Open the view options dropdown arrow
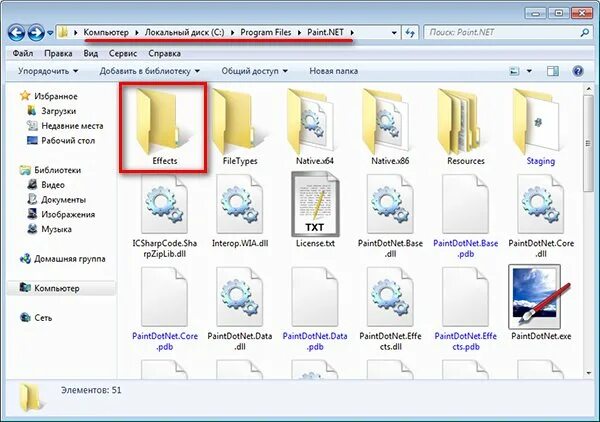Screen dimensions: 600x422 pos(529,71)
